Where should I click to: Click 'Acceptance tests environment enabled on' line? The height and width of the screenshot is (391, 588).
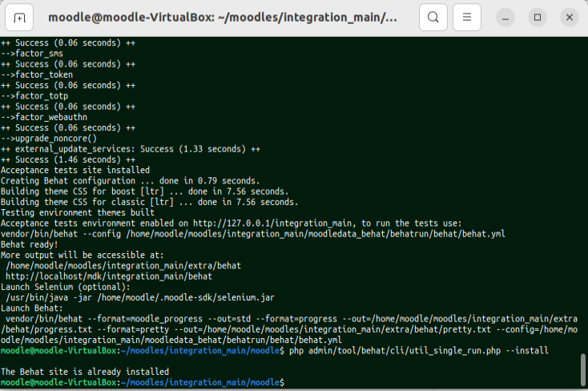coord(231,224)
